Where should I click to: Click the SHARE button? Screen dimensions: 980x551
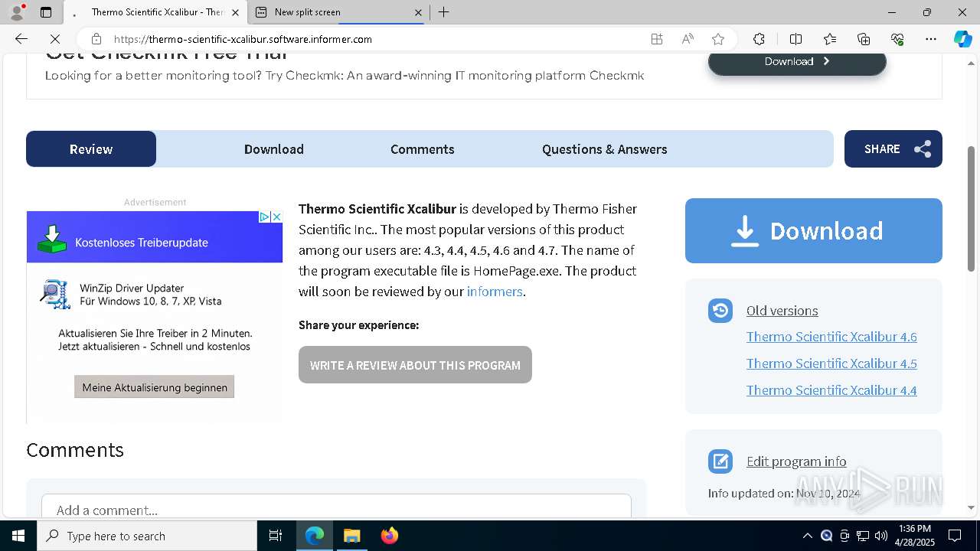(893, 149)
